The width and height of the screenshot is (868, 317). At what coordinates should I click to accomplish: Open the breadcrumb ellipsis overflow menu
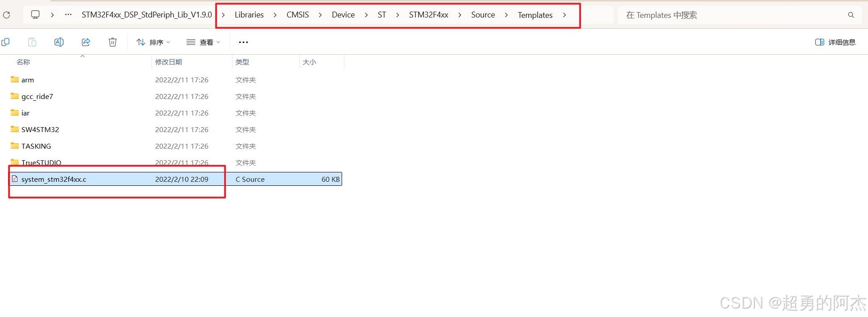click(x=68, y=15)
